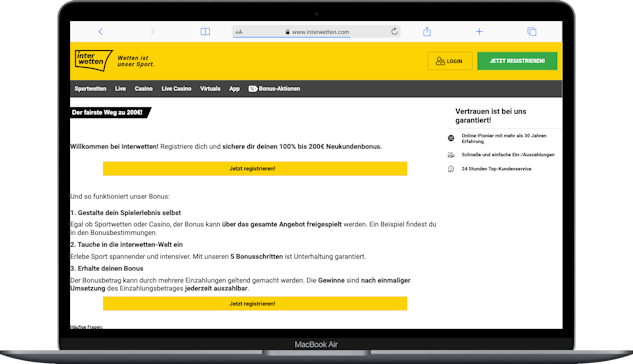
Task: Click '2. Tauche in die interwetten-Welt ein'
Action: tap(126, 245)
